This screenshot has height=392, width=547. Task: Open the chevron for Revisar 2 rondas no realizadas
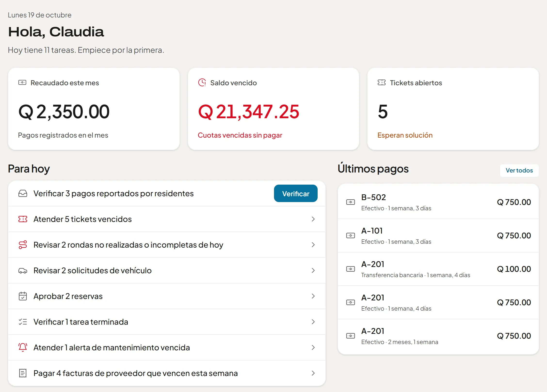313,245
